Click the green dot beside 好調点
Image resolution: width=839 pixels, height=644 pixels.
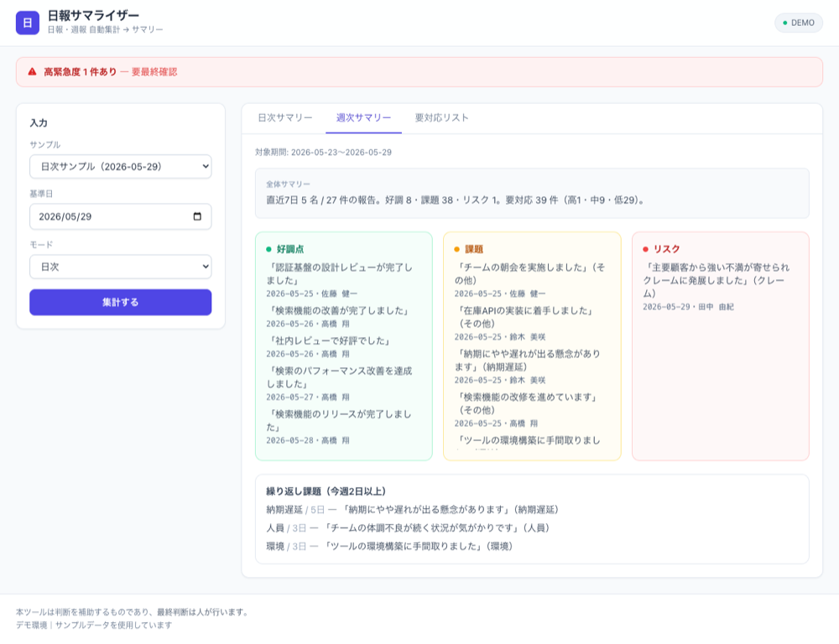click(x=268, y=249)
